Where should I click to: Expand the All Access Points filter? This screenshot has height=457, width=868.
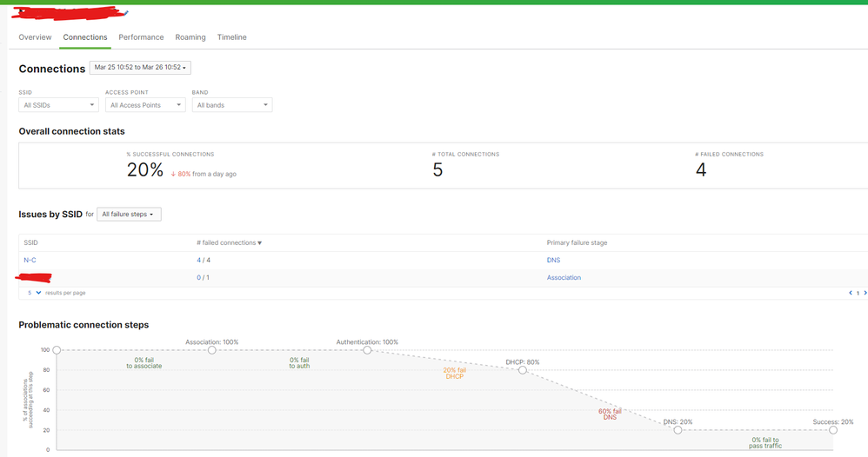click(x=145, y=105)
